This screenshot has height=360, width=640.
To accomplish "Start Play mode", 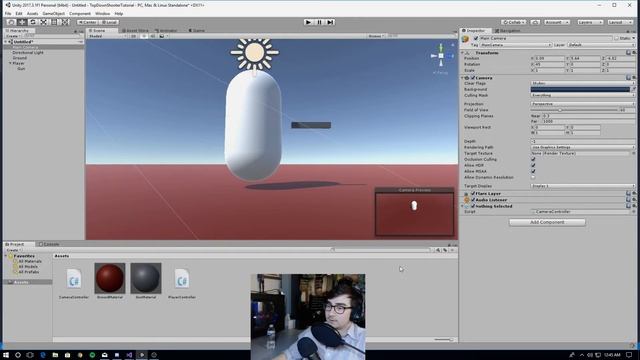I will 308,22.
